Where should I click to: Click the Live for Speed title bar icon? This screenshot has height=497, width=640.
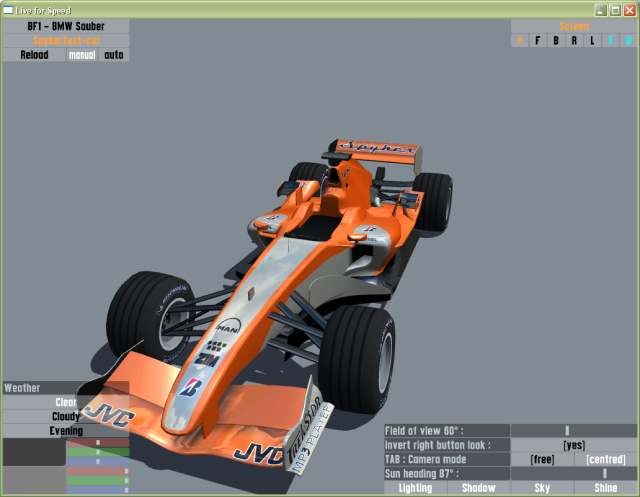(x=8, y=10)
